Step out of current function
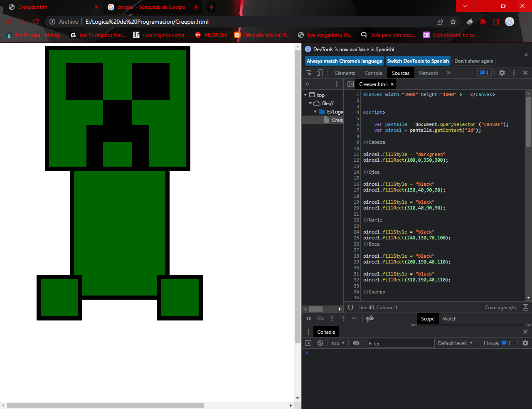Image resolution: width=532 pixels, height=409 pixels. [x=343, y=318]
